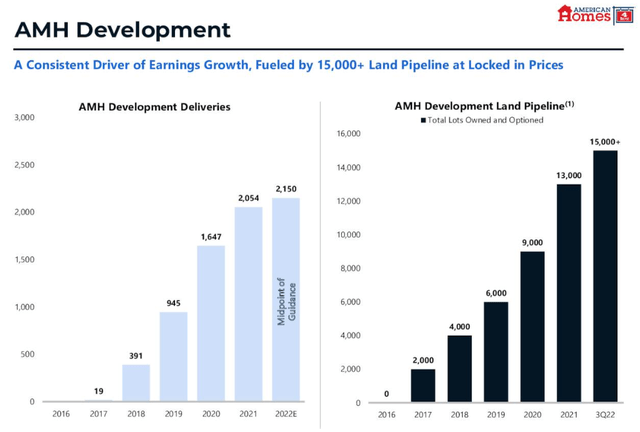Click the 1,647 value label
The width and height of the screenshot is (640, 432).
point(211,237)
